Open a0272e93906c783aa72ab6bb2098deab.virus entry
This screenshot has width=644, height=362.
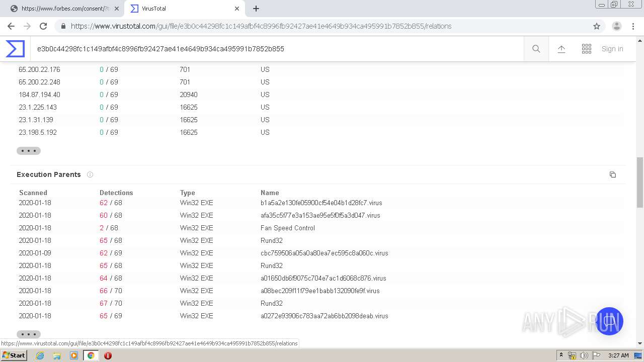point(324,316)
